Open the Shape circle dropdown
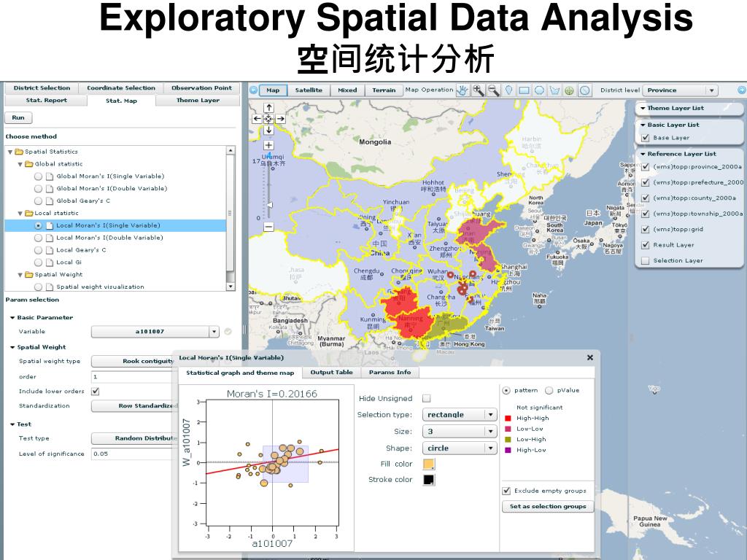Image resolution: width=747 pixels, height=560 pixels. click(x=460, y=448)
